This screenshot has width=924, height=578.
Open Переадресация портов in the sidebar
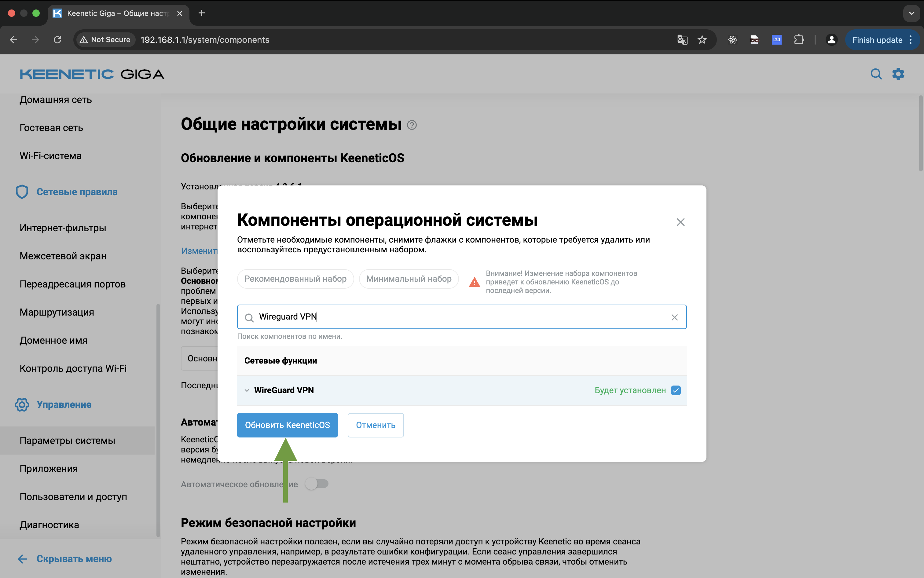(x=72, y=284)
